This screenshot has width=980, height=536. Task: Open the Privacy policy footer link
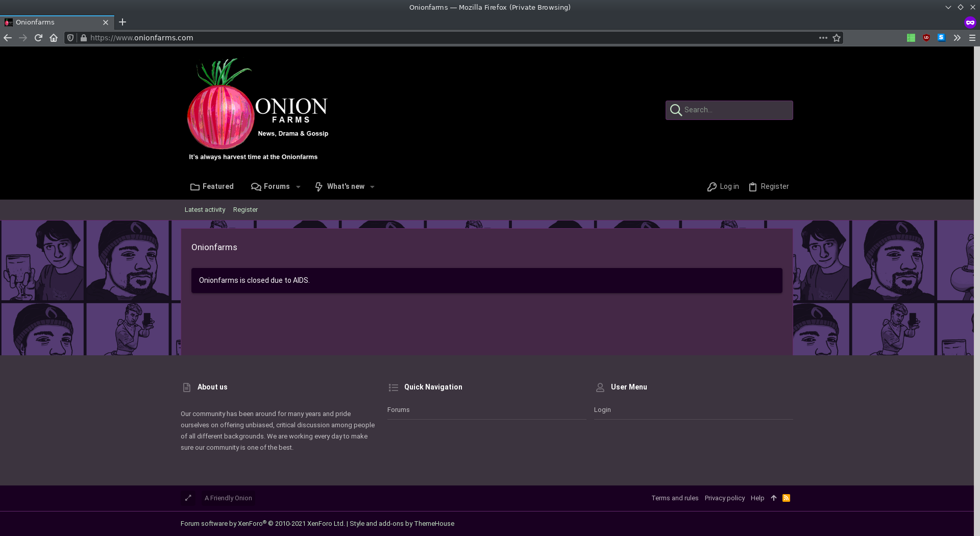(725, 498)
